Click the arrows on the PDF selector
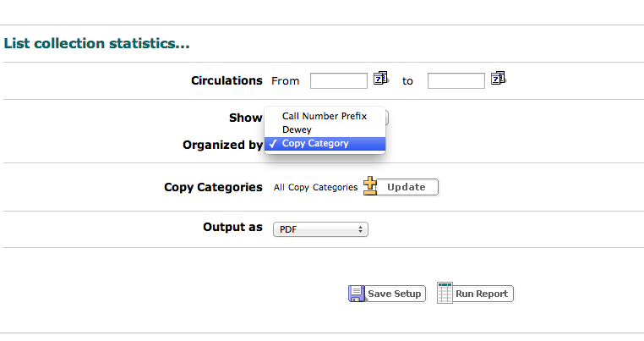Screen dimensions: 644x341 361,228
